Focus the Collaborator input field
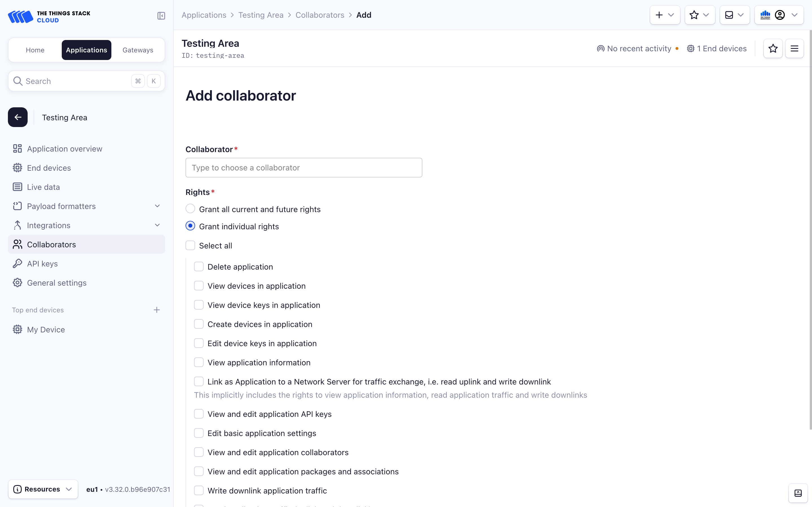The image size is (812, 507). click(304, 168)
